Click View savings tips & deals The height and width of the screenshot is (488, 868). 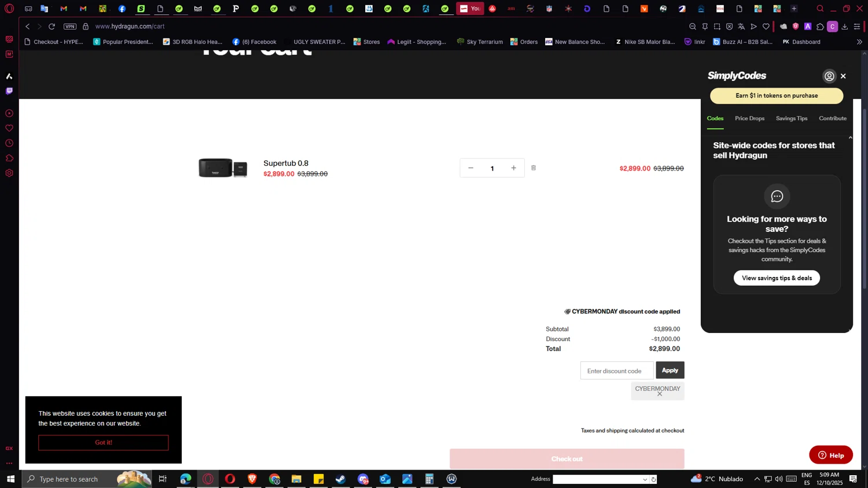pyautogui.click(x=777, y=278)
